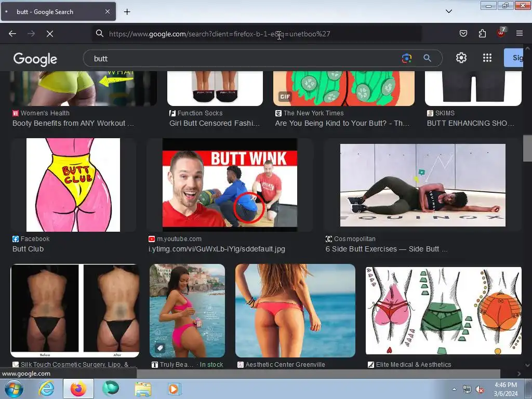Open Elite Medical & Aesthetics illustration thumbnail
This screenshot has width=532, height=399.
(444, 311)
